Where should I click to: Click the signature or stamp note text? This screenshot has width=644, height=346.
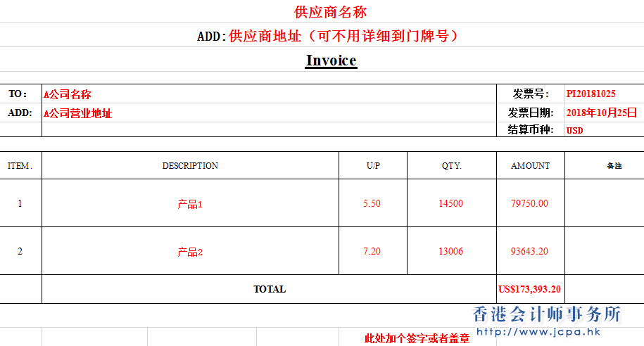pyautogui.click(x=417, y=339)
